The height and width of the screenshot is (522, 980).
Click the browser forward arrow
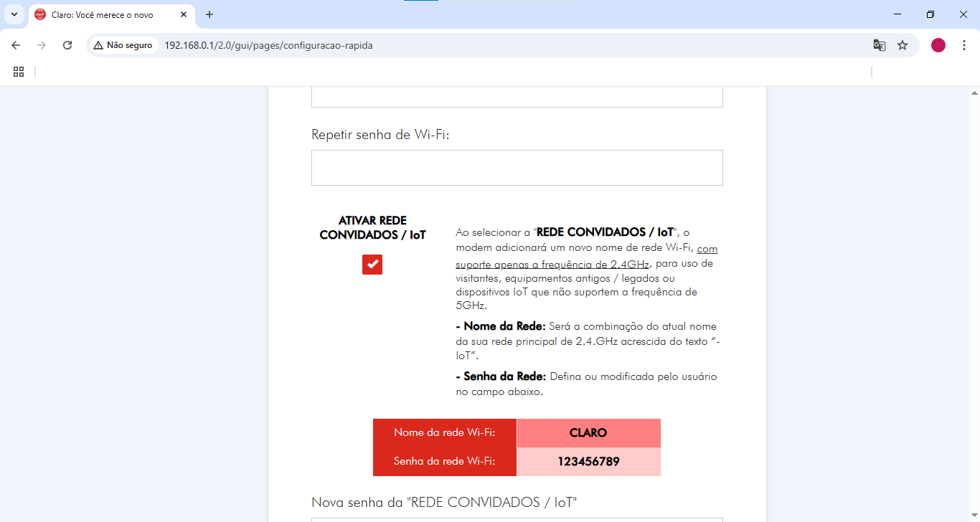[42, 45]
